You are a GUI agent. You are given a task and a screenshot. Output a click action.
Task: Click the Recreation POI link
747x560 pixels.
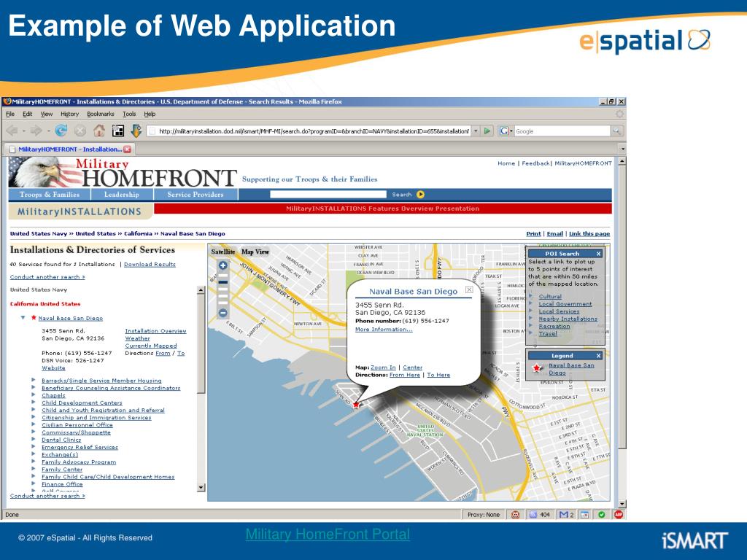tap(554, 326)
